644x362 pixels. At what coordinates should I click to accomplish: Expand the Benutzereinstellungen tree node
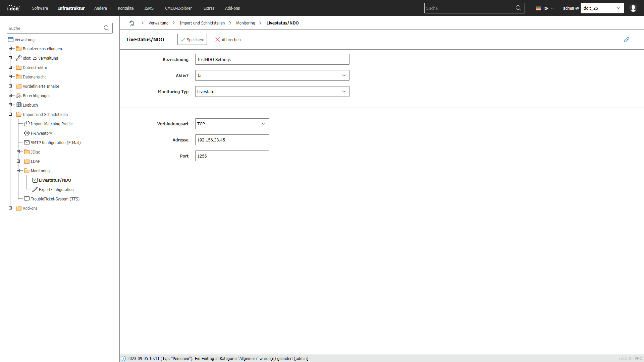click(x=10, y=49)
